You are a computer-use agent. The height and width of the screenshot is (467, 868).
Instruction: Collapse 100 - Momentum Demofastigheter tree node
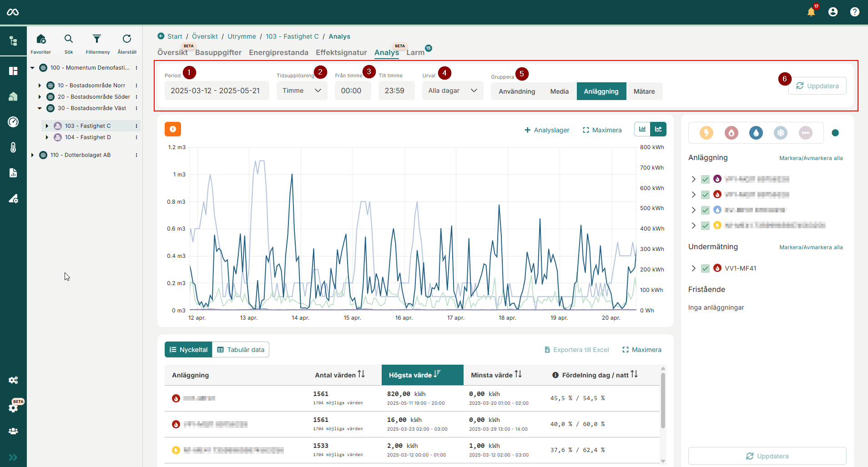[x=32, y=68]
